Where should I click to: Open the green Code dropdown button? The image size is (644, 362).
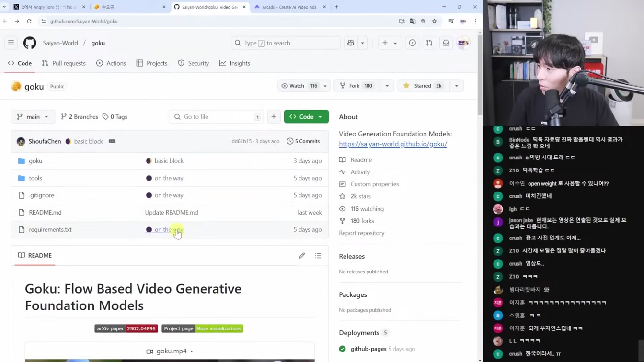pos(306,117)
